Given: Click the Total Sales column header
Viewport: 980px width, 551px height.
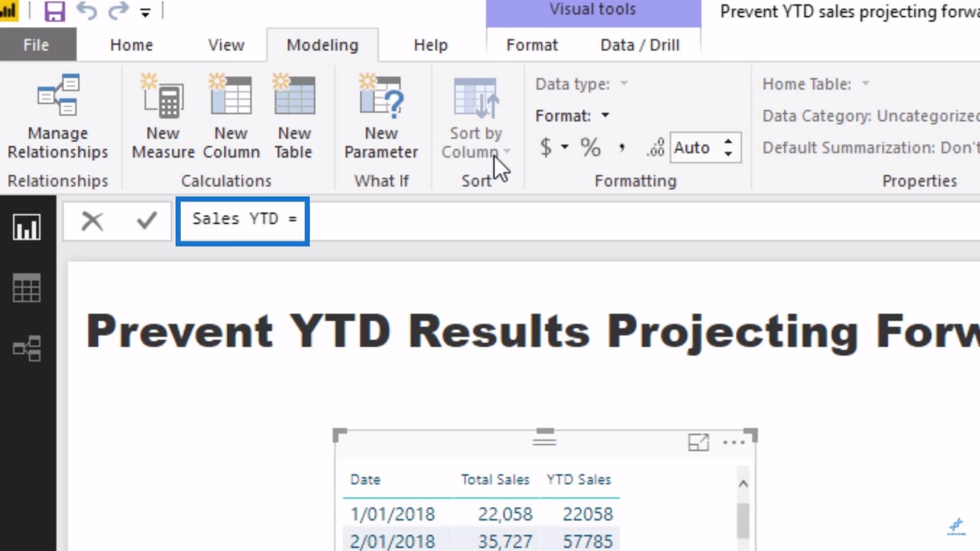Looking at the screenshot, I should (x=495, y=479).
